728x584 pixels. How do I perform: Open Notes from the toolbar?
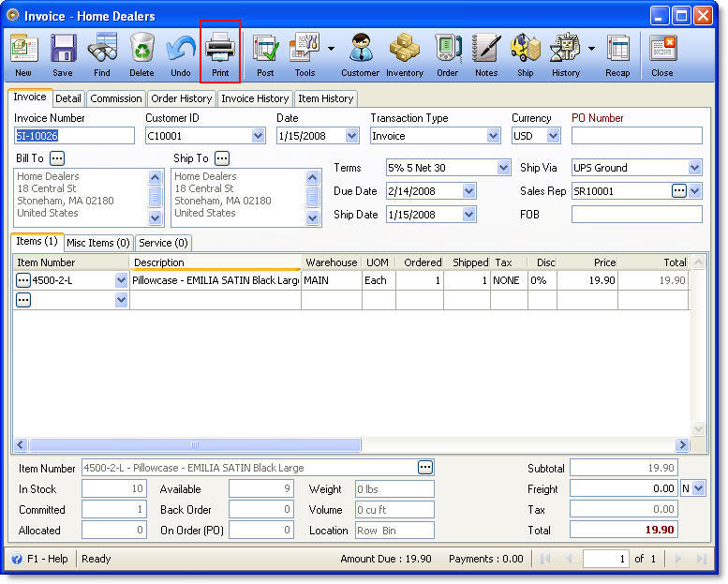[485, 53]
